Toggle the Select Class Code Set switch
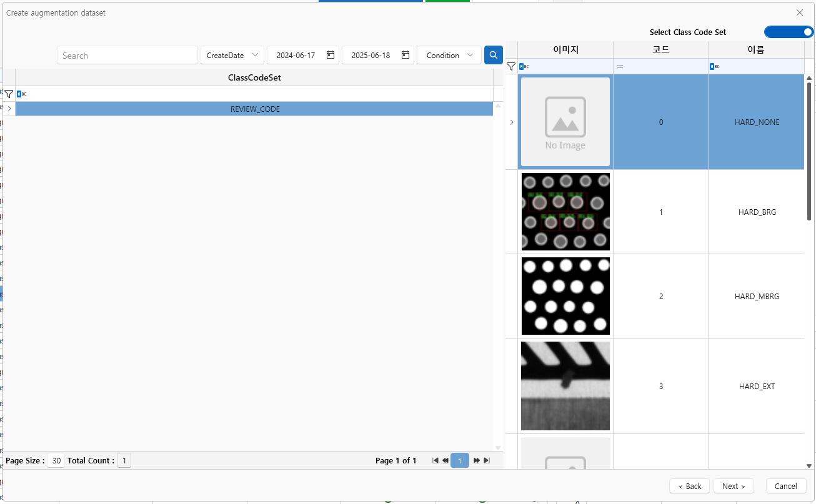Viewport: 816px width, 504px height. pyautogui.click(x=788, y=32)
